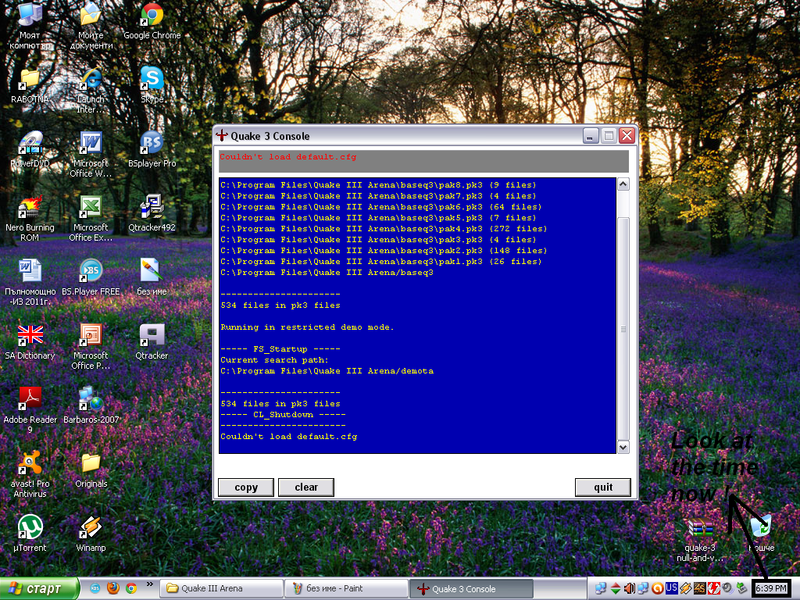The width and height of the screenshot is (800, 600).
Task: Expand the Quick Launch overflow chevron
Action: tap(149, 584)
